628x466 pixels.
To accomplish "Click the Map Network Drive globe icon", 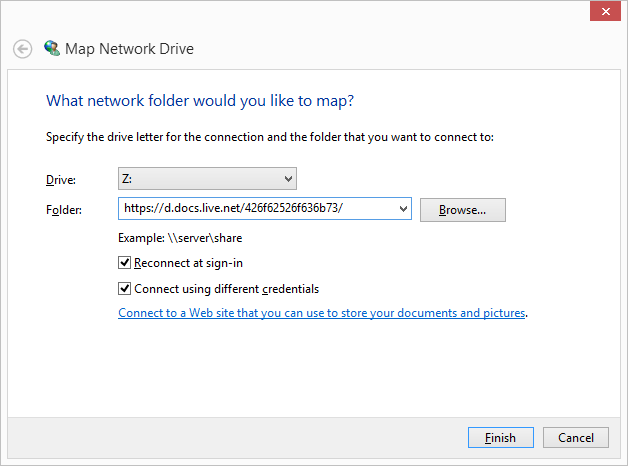I will (x=52, y=48).
